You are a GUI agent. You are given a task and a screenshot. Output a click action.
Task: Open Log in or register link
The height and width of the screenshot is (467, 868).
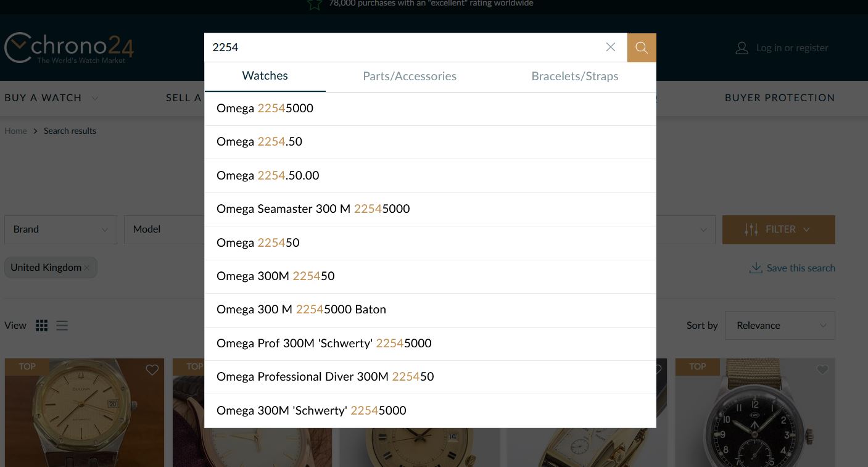click(792, 48)
